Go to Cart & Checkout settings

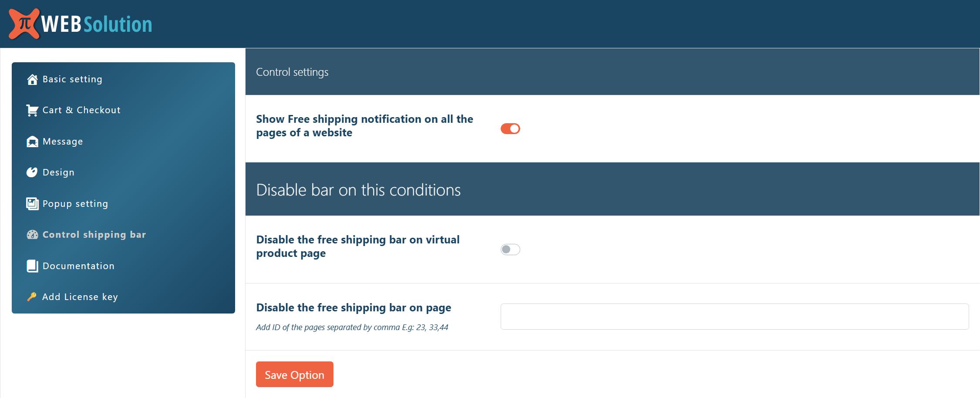[x=81, y=110]
